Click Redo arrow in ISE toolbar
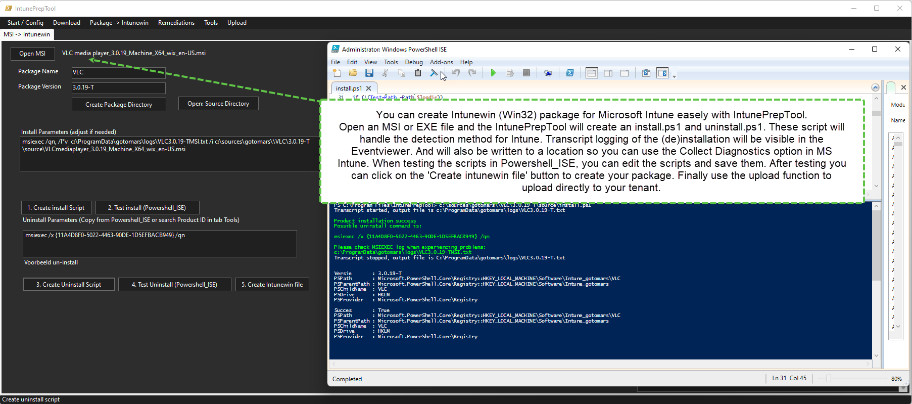The height and width of the screenshot is (404, 912). pyautogui.click(x=472, y=73)
